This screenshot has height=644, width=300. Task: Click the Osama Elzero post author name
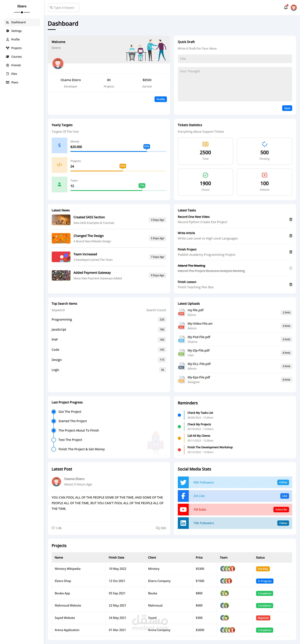(74, 479)
